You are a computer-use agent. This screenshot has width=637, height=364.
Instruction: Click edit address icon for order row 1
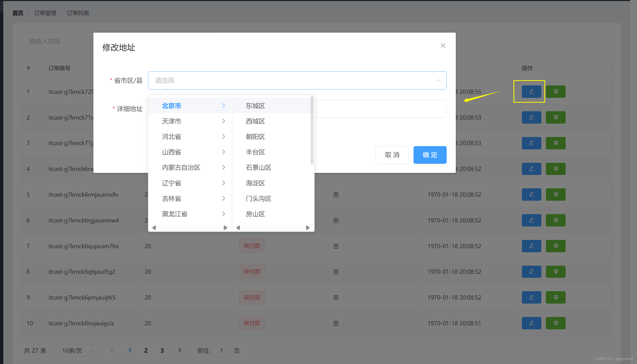tap(531, 92)
